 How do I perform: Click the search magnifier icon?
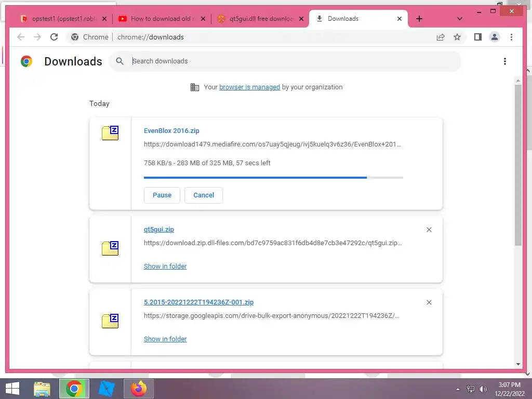[120, 61]
